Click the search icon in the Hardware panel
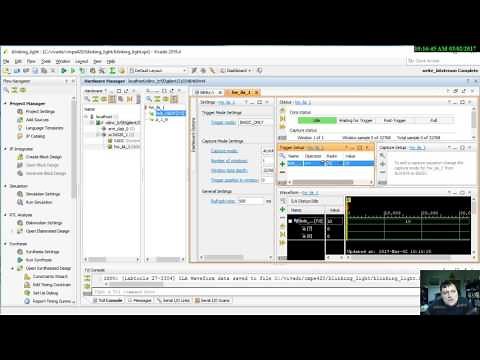The width and height of the screenshot is (480, 360). click(x=87, y=99)
